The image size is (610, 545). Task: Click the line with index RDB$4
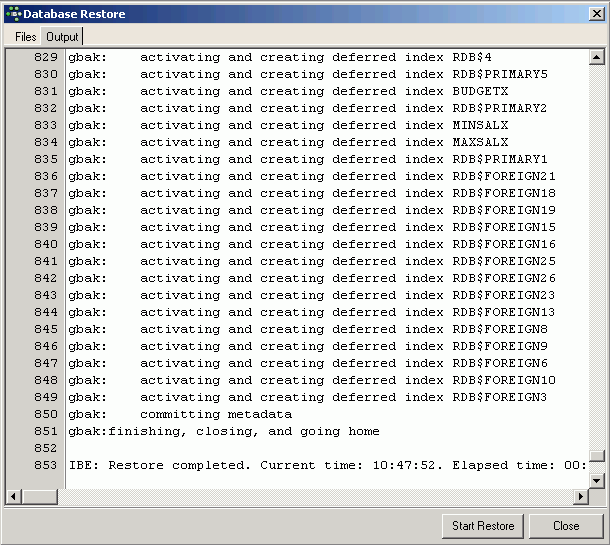tap(280, 57)
